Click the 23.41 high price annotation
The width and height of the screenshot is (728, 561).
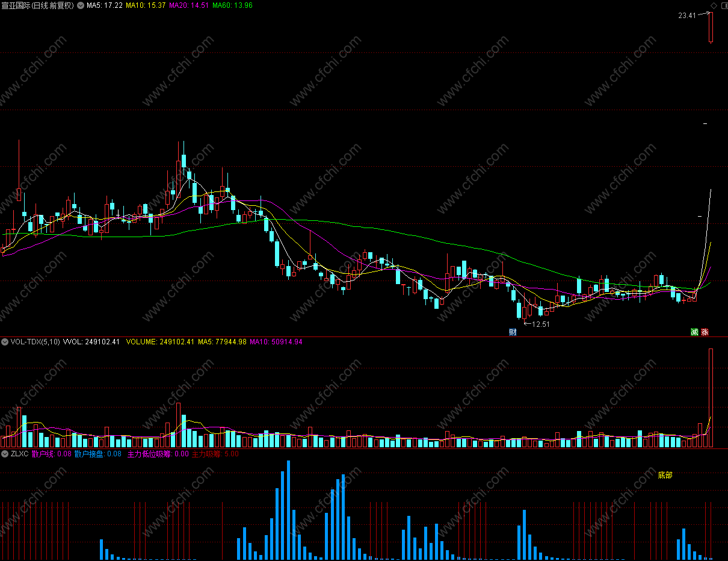tap(686, 16)
